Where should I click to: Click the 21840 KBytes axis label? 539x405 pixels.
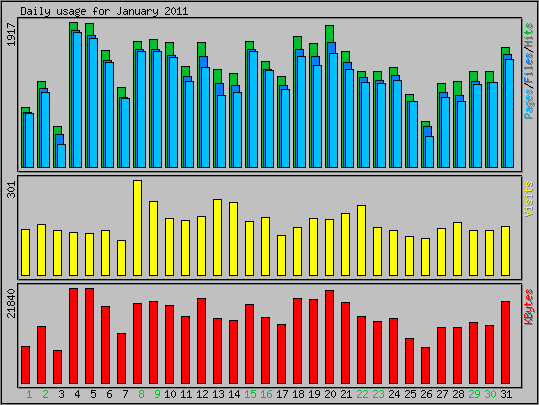click(x=11, y=304)
